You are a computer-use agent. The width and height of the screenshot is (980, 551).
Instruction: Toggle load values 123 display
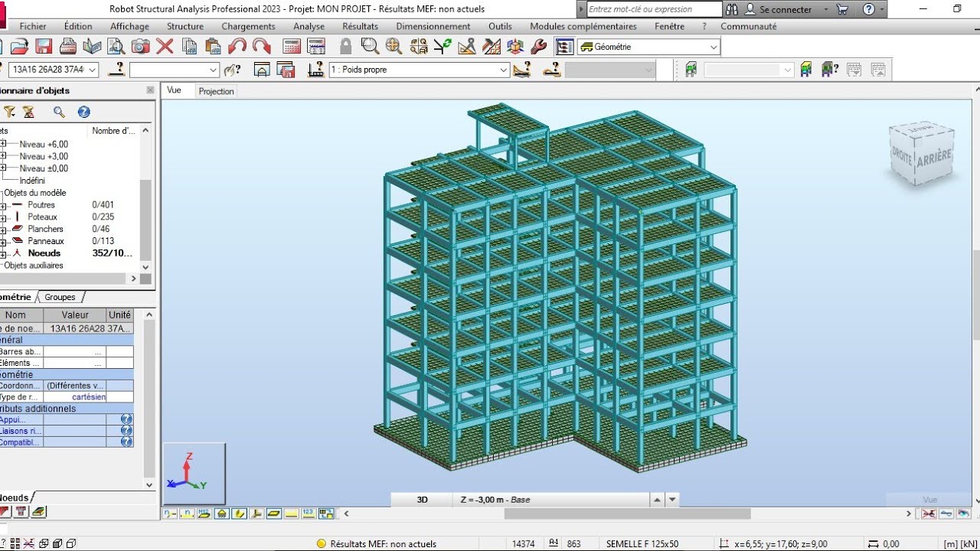(309, 514)
